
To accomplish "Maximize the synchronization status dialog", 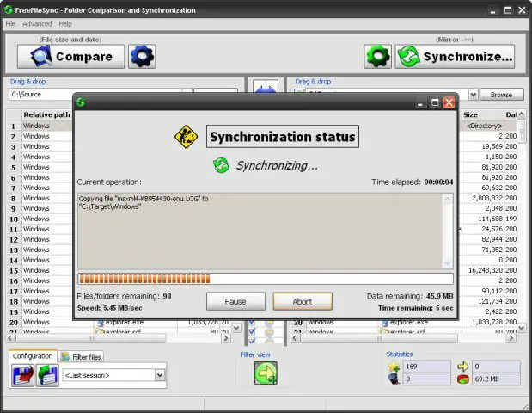I will point(435,102).
